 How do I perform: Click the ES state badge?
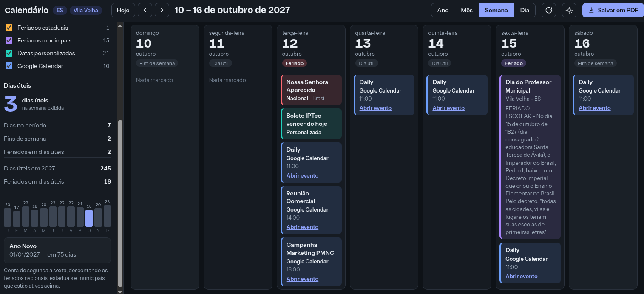click(x=60, y=10)
